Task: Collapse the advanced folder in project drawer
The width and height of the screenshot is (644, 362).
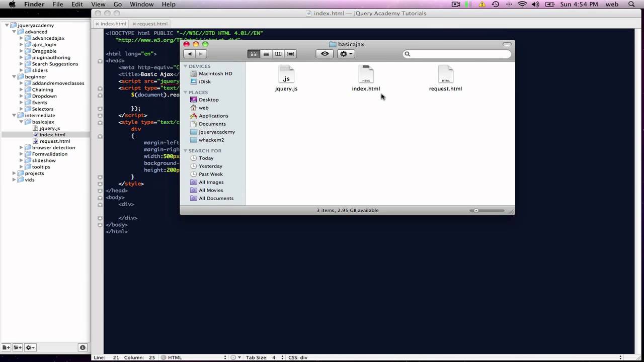Action: (14, 32)
